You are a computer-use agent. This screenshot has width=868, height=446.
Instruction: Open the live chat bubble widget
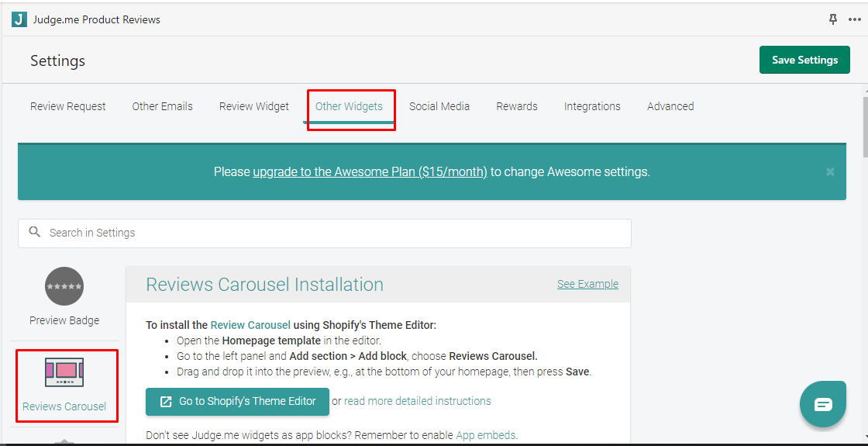[823, 404]
